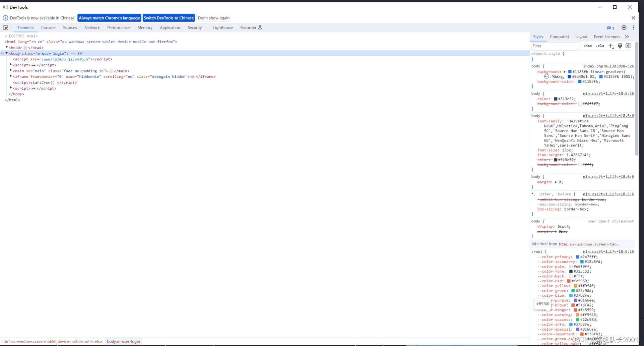
Task: Open the /www/js/md5.js?v=18.6 script link
Action: pyautogui.click(x=65, y=59)
